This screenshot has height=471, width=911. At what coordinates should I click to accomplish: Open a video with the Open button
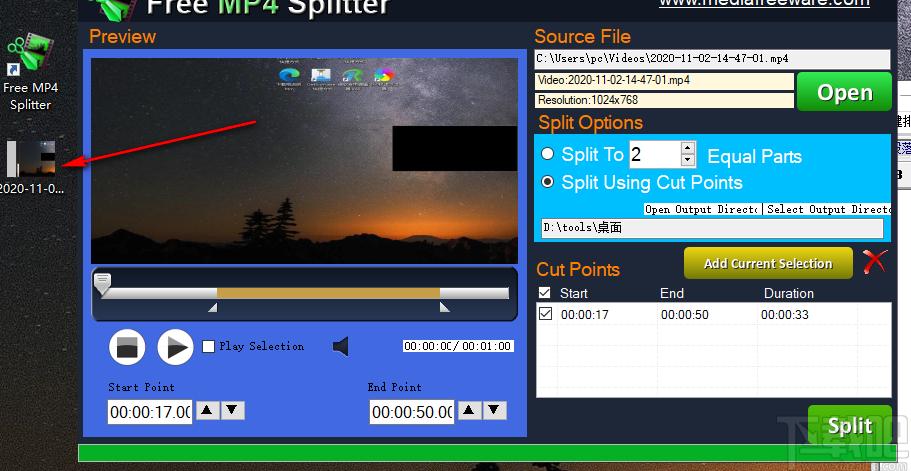844,92
